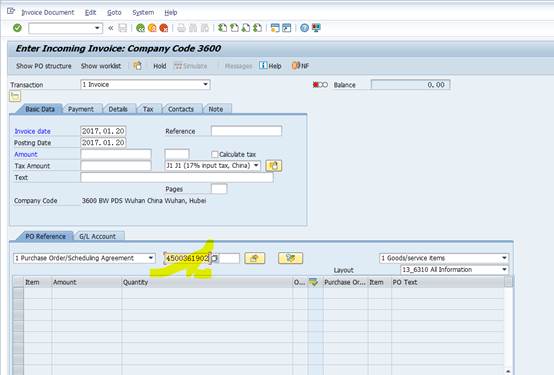The width and height of the screenshot is (554, 375).
Task: Open the System menu
Action: 143,12
